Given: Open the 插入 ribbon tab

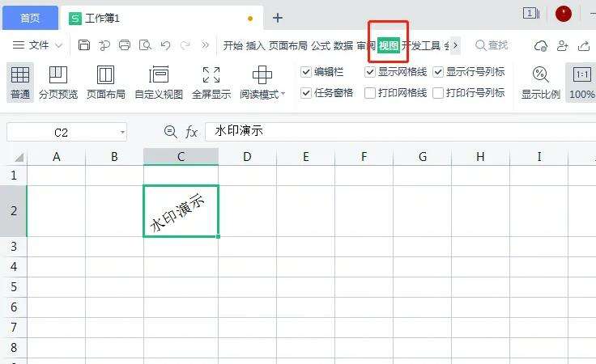Looking at the screenshot, I should tap(255, 46).
